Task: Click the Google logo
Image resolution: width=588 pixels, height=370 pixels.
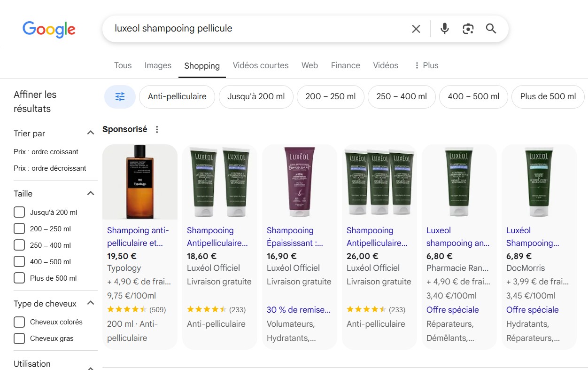Action: tap(49, 29)
